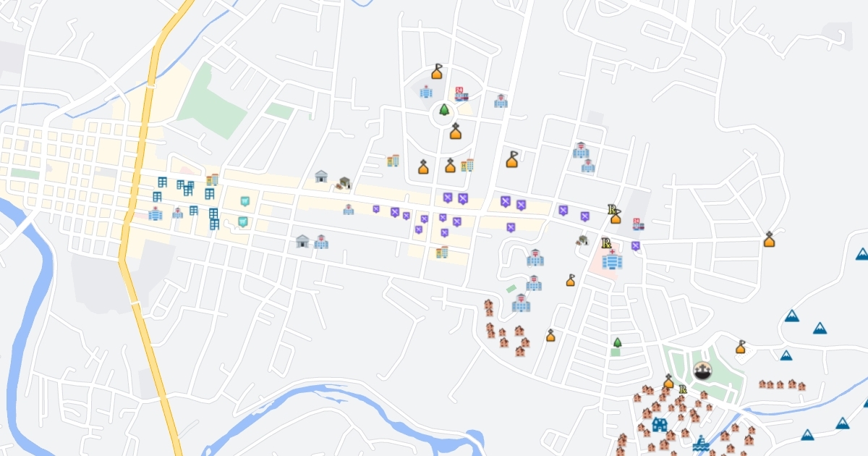
Task: Click the cemetery icon in the green park
Action: click(x=702, y=371)
